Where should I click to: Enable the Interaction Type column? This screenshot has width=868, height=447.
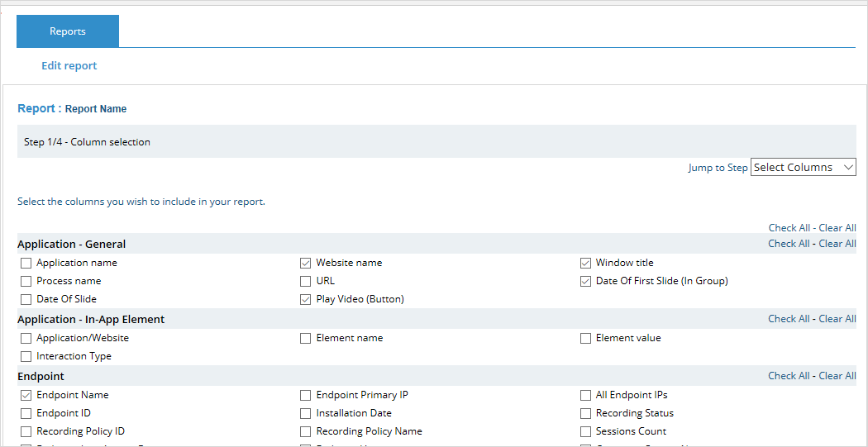(26, 356)
